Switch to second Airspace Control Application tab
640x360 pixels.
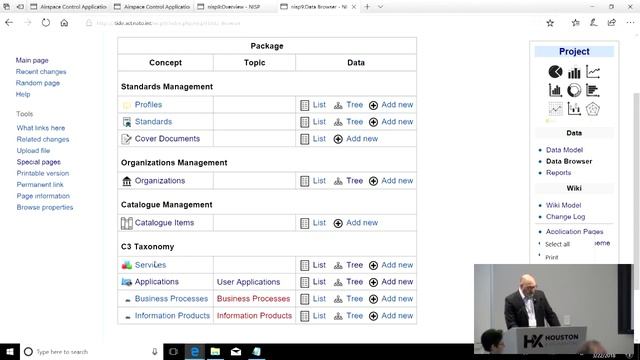click(152, 7)
